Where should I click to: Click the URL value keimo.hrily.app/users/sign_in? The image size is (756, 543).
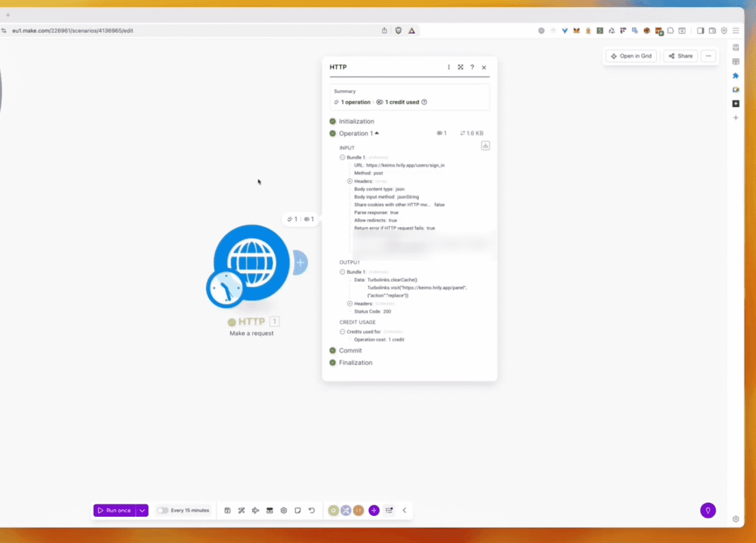click(x=405, y=165)
